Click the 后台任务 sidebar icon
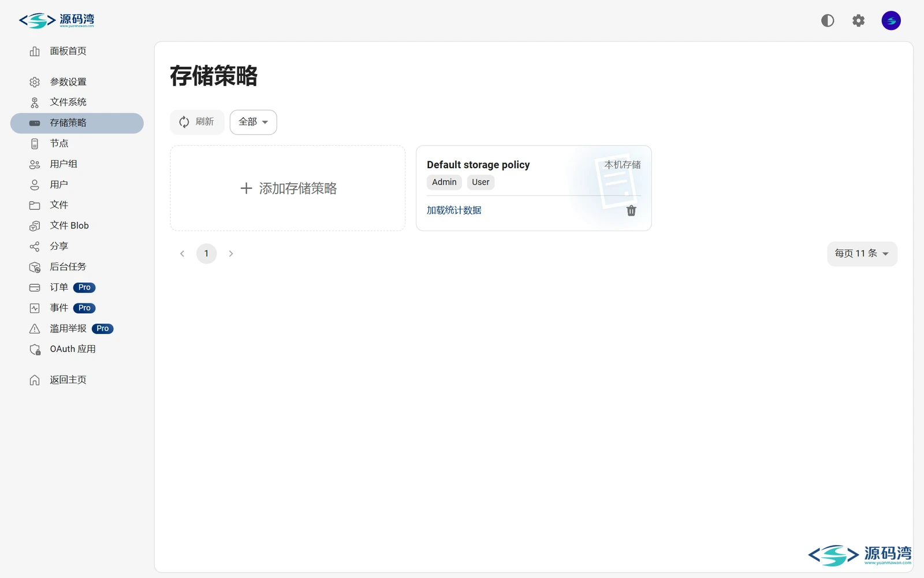Screen dimensions: 924x578 point(35,267)
